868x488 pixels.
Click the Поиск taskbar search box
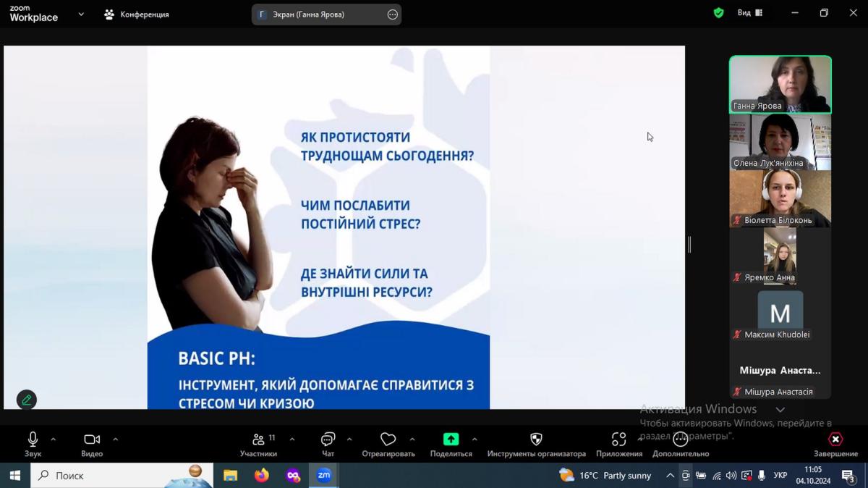click(x=122, y=476)
